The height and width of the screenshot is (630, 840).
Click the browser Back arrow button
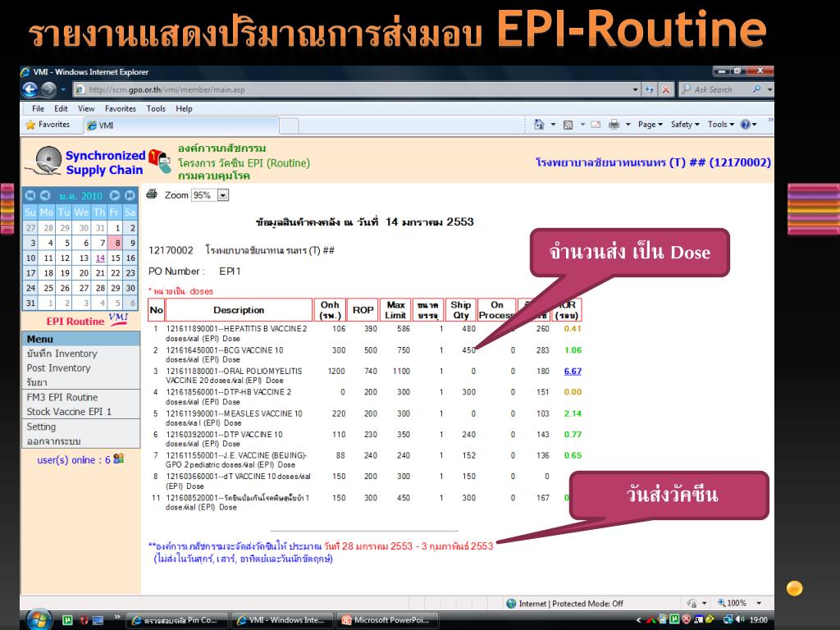point(30,89)
